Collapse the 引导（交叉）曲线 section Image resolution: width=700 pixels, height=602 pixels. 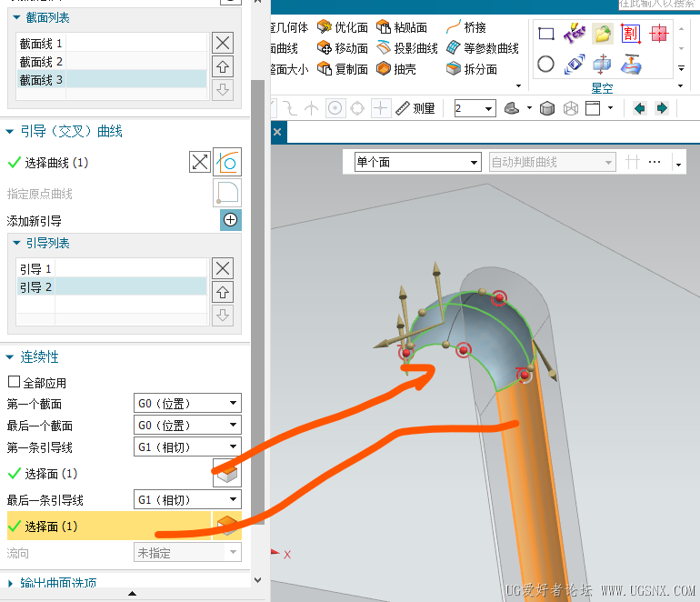pos(9,131)
